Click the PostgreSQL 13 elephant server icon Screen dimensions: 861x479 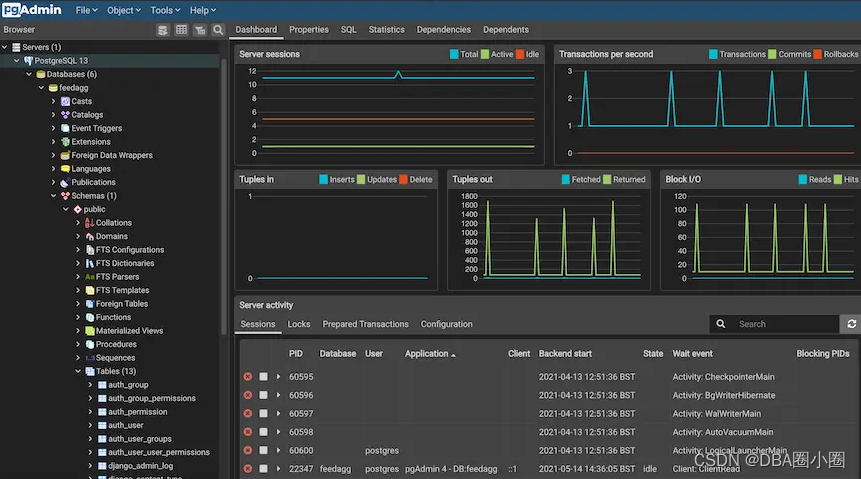pos(29,60)
